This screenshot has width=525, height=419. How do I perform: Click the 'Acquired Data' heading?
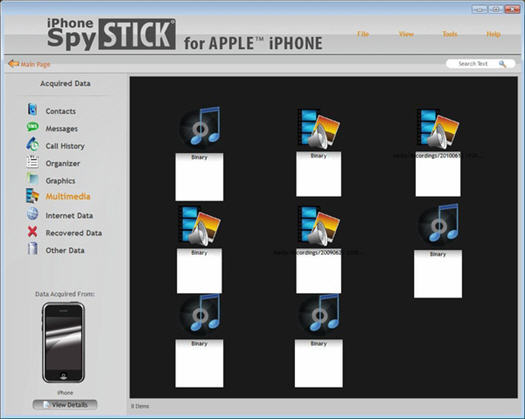65,83
